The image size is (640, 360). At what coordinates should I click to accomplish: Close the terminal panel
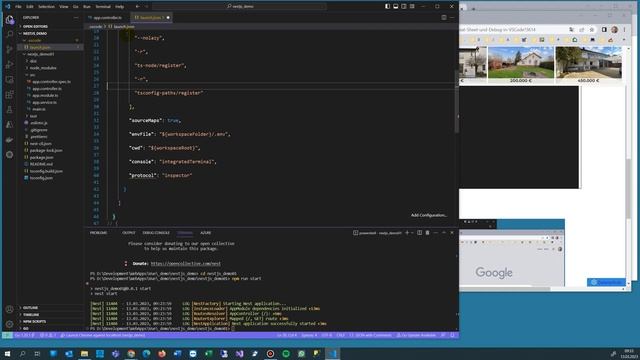pyautogui.click(x=452, y=233)
